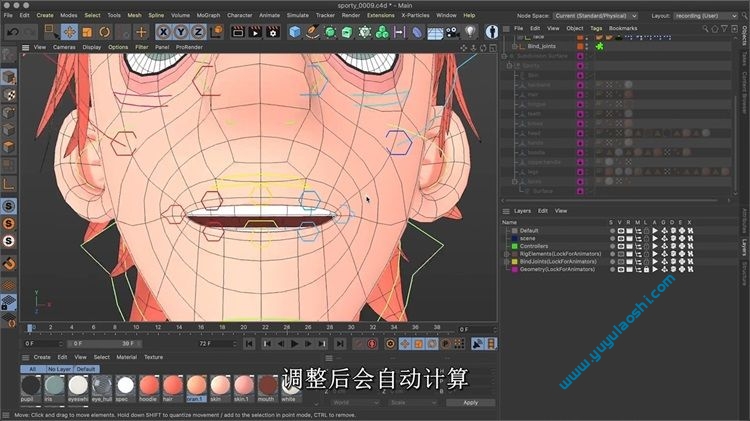Click the Undo arrow icon

pyautogui.click(x=13, y=32)
